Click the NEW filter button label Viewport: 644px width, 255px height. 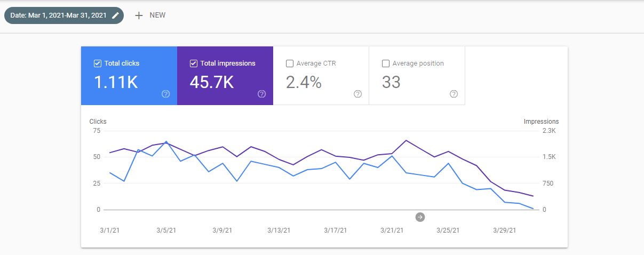coord(157,15)
